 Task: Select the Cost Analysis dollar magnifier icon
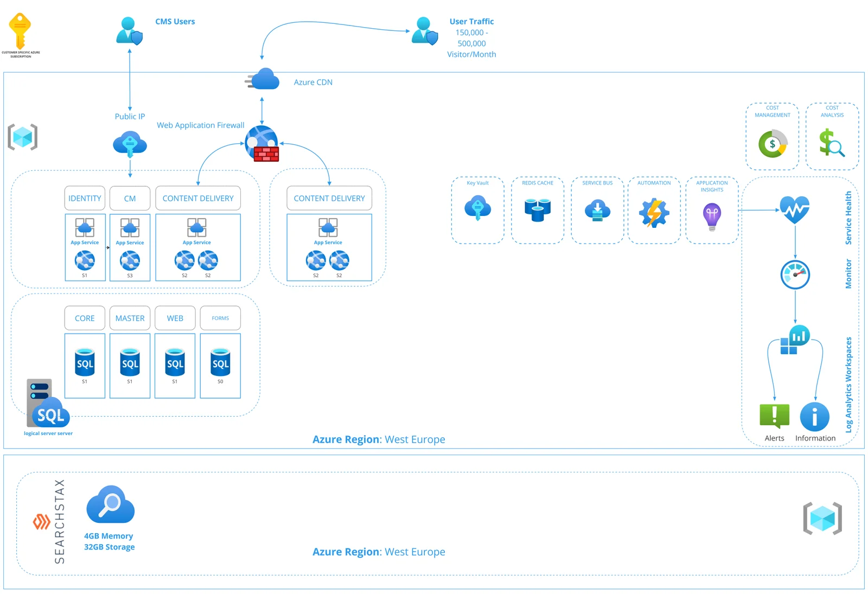832,143
